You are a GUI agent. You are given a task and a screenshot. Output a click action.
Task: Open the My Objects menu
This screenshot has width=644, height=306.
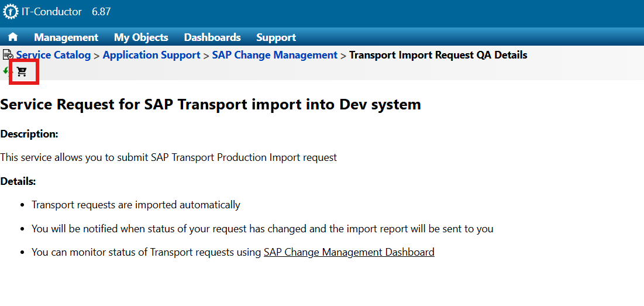(x=141, y=37)
